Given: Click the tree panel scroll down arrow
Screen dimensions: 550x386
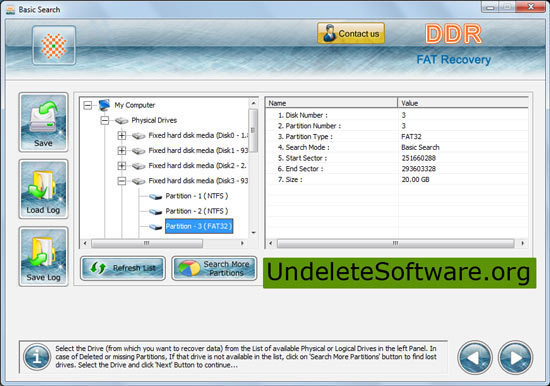Looking at the screenshot, I should coord(253,233).
